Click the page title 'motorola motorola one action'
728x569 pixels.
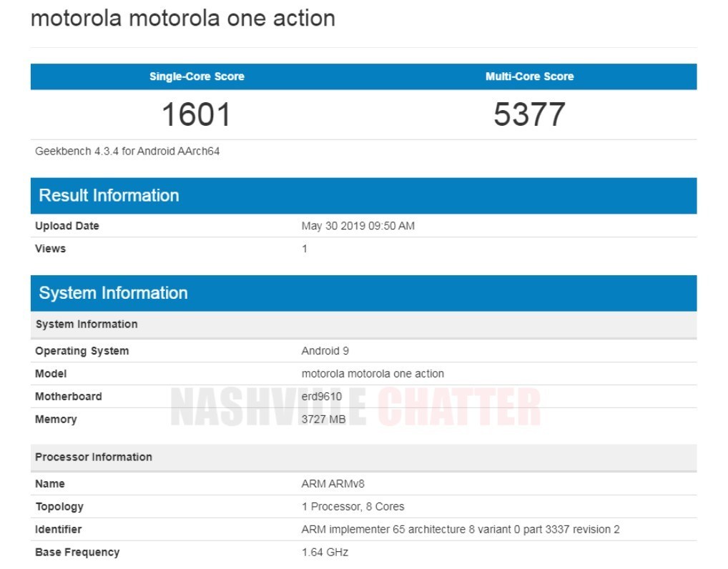(182, 18)
